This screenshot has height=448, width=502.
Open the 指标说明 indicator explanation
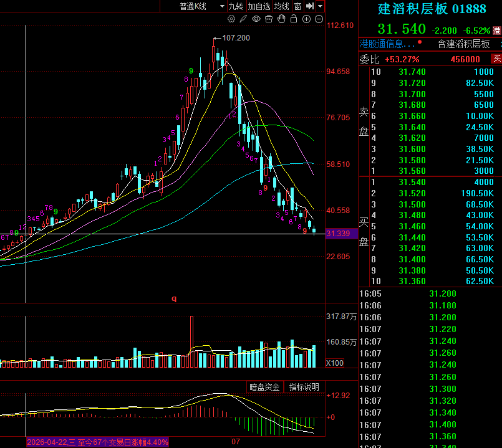tap(304, 387)
